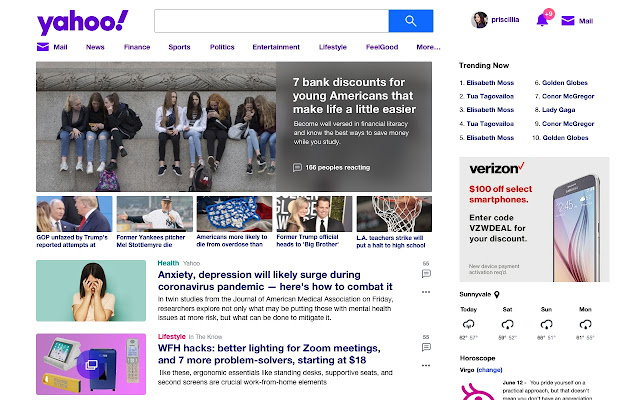Open the Finance navigation item
The height and width of the screenshot is (400, 640).
click(x=137, y=47)
